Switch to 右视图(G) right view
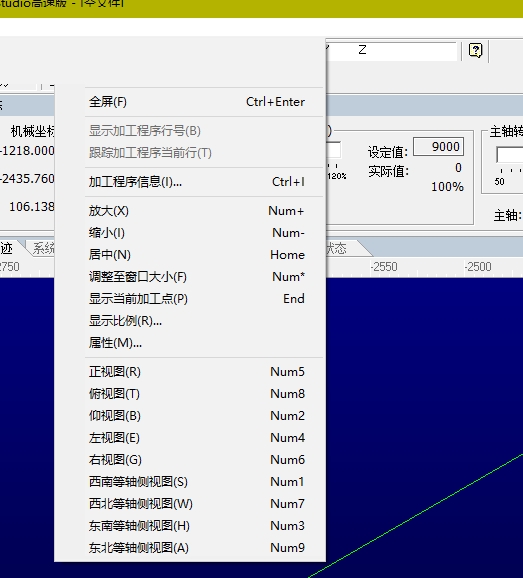The image size is (523, 578). 197,460
